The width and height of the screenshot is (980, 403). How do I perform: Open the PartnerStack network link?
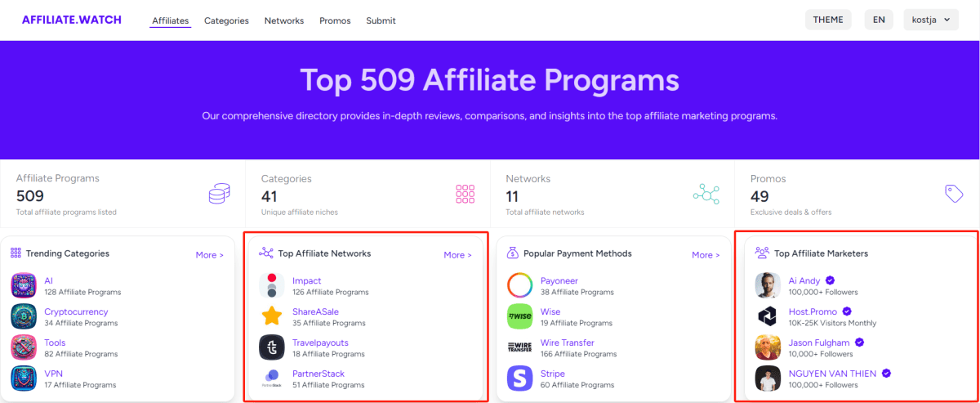(x=318, y=374)
